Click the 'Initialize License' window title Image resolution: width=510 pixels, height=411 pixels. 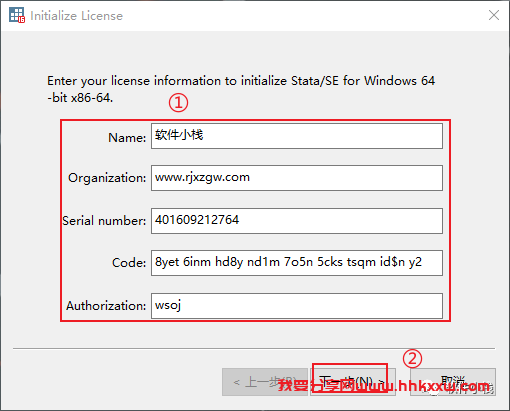(x=76, y=16)
